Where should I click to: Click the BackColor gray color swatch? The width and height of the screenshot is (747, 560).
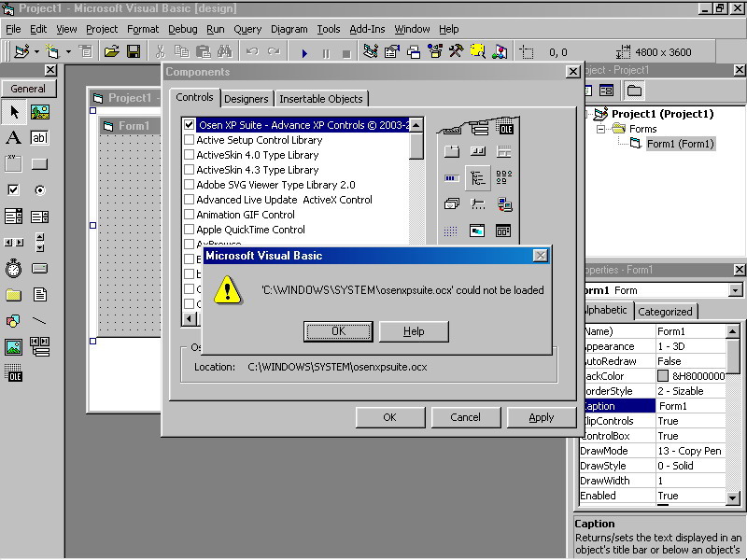663,376
